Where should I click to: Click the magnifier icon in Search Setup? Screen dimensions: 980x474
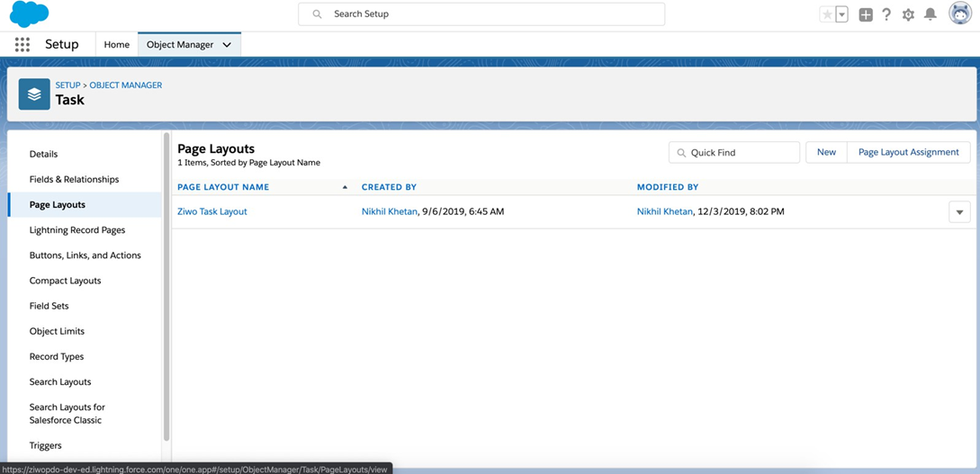317,13
